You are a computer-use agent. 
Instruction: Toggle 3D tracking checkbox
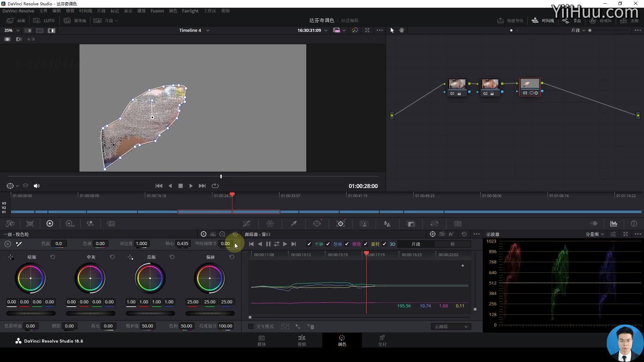click(384, 244)
